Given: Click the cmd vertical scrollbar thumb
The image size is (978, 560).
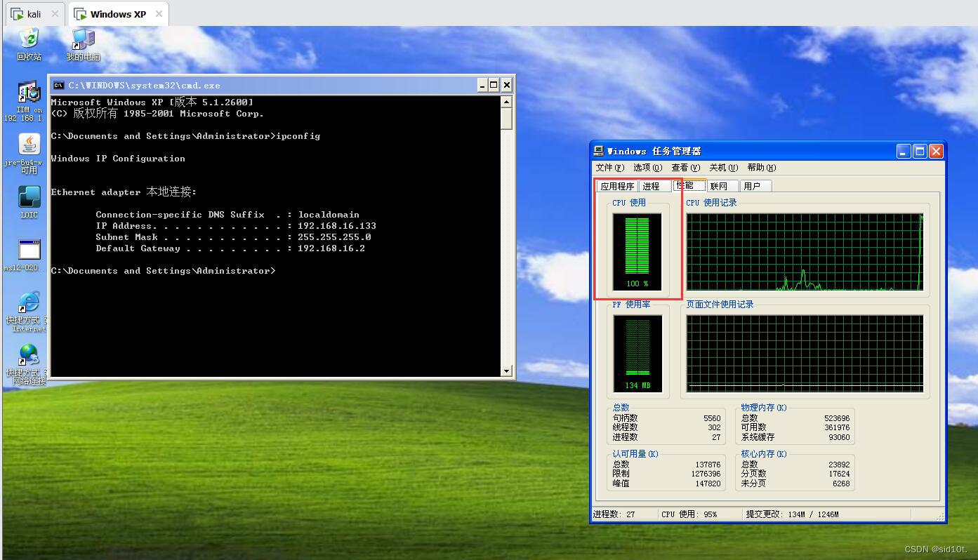Looking at the screenshot, I should click(507, 119).
